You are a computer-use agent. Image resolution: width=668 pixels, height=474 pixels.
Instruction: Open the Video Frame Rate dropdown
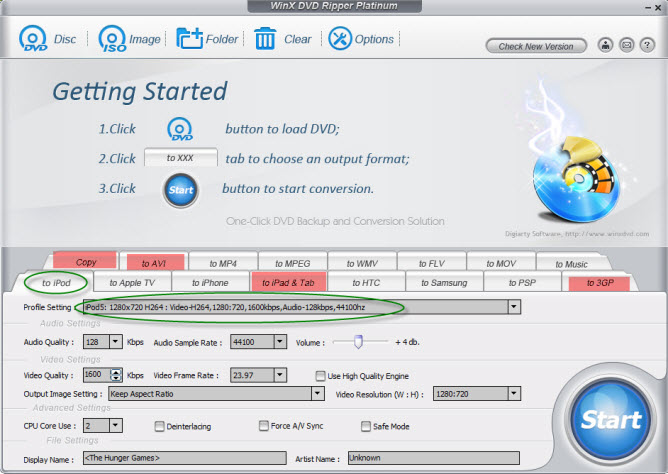pos(280,375)
